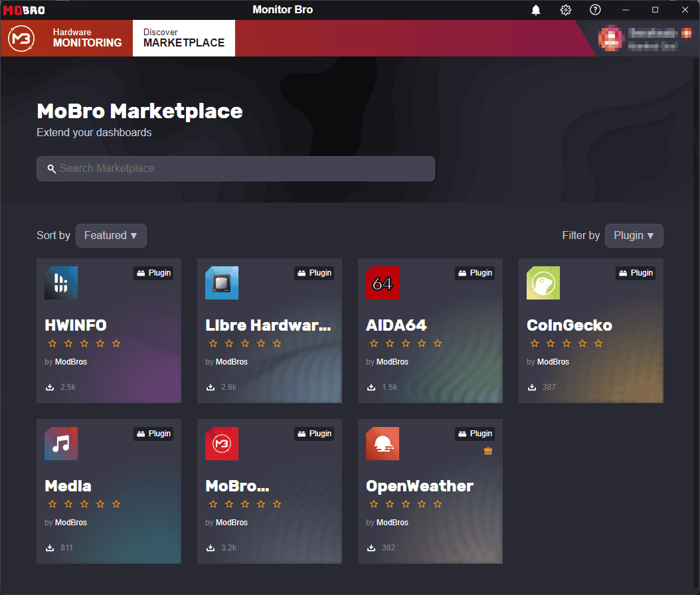This screenshot has height=595, width=700.
Task: Focus the Search Marketplace field
Action: [236, 169]
